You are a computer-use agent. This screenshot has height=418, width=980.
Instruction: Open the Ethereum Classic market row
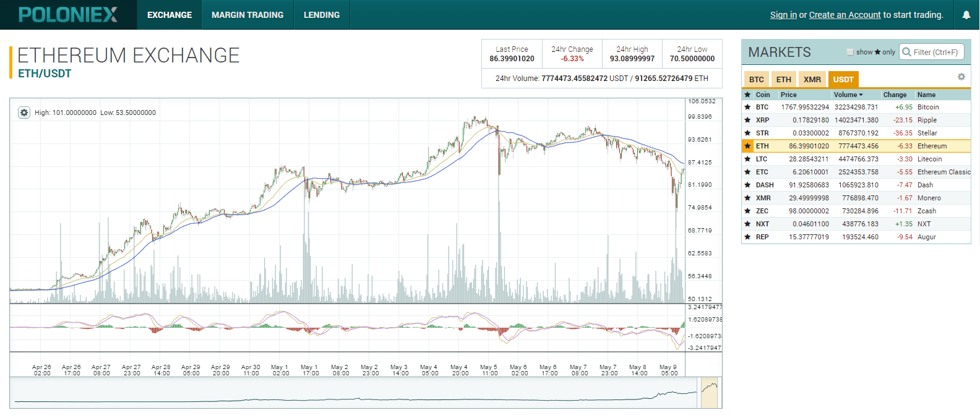856,172
